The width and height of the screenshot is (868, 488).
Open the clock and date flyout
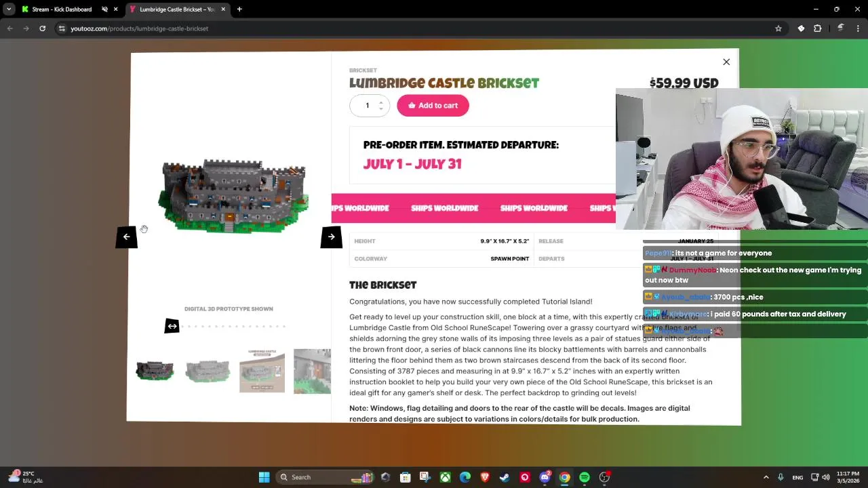848,477
